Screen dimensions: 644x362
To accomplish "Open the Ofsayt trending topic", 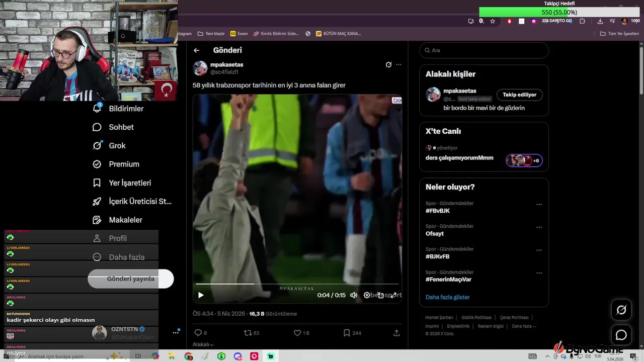I will tap(435, 234).
